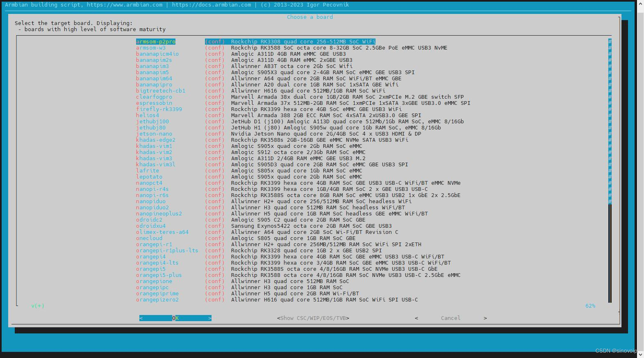Click the 62% scroll position indicator
This screenshot has width=644, height=358.
pos(590,306)
